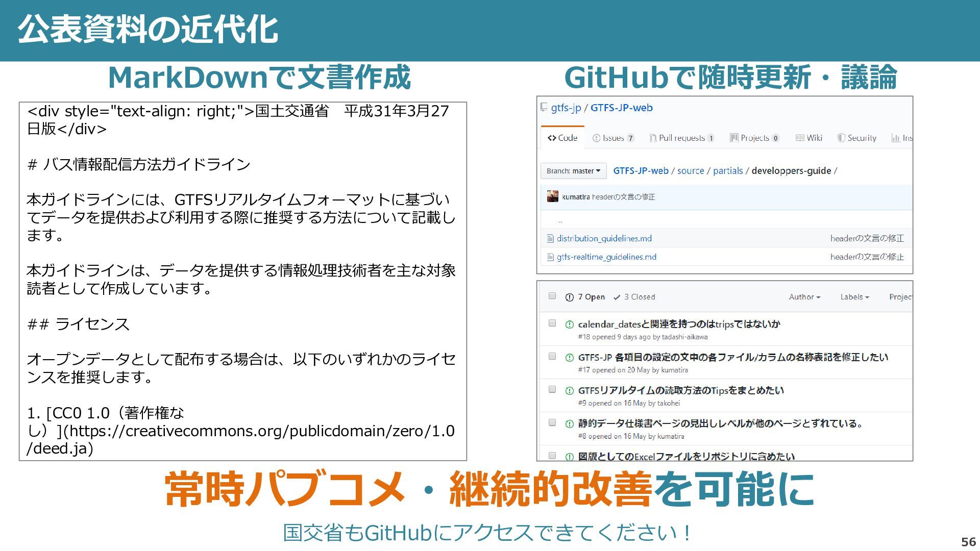Open the calendar_dates trips issue
Viewport: 980px width, 551px height.
tap(679, 324)
